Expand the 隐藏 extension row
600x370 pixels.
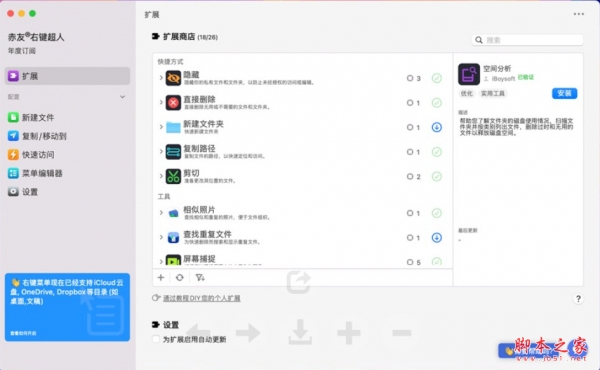coord(161,78)
